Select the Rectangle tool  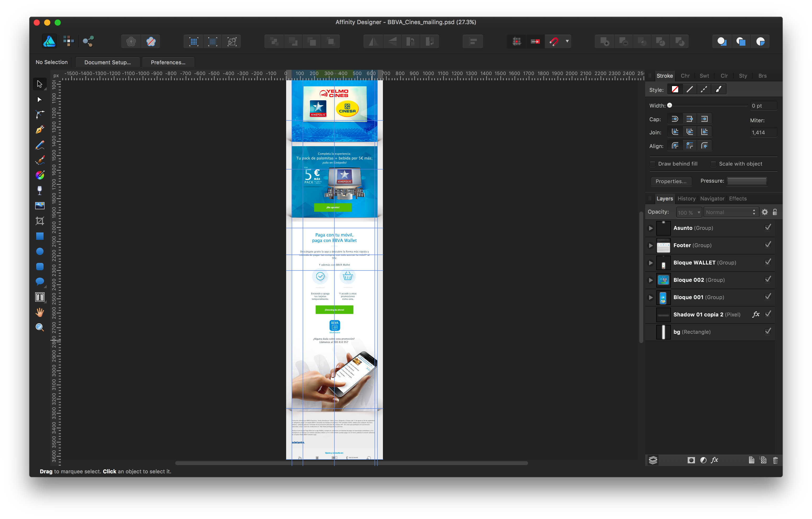coord(39,236)
